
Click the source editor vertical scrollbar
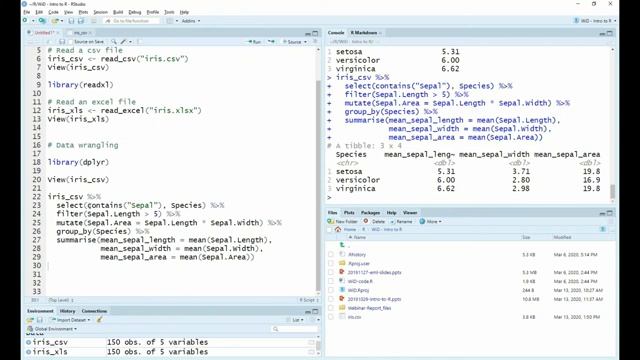tap(318, 185)
